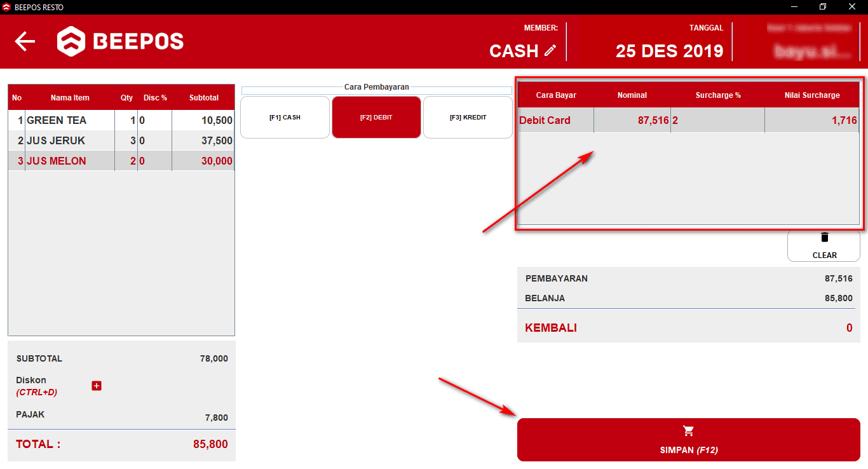Click the JUS MELON quantity 2
868x469 pixels.
[x=133, y=161]
